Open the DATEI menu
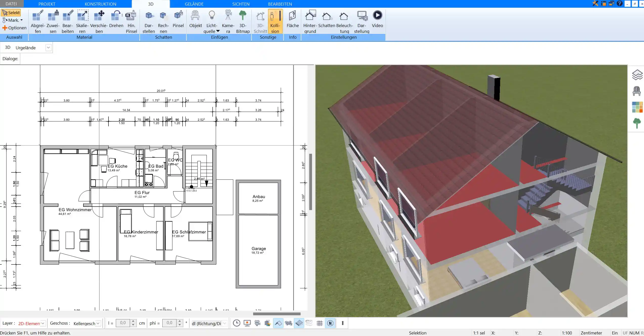 click(11, 4)
